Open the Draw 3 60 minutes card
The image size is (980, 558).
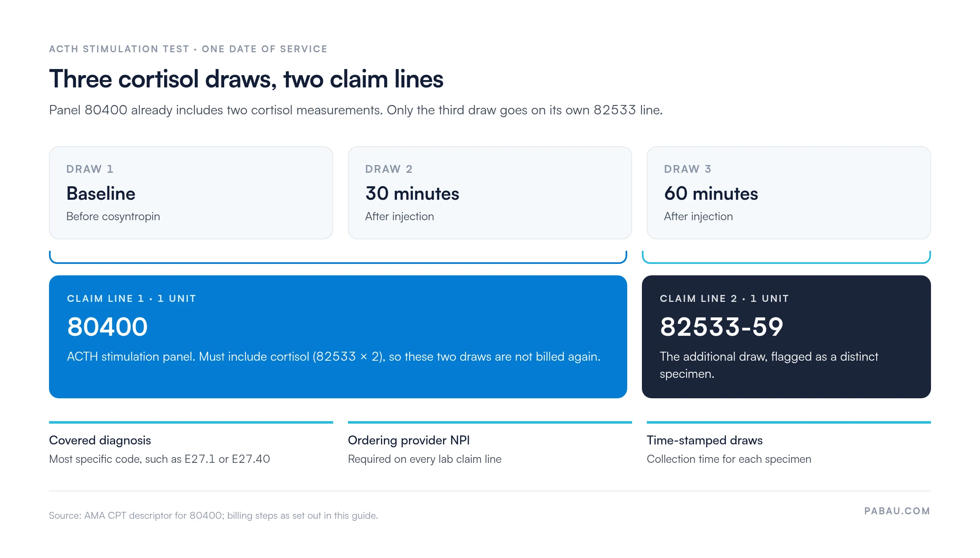789,193
